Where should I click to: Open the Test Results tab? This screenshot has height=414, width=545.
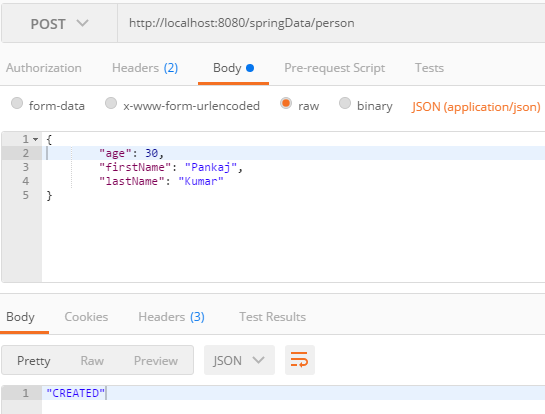coord(272,317)
